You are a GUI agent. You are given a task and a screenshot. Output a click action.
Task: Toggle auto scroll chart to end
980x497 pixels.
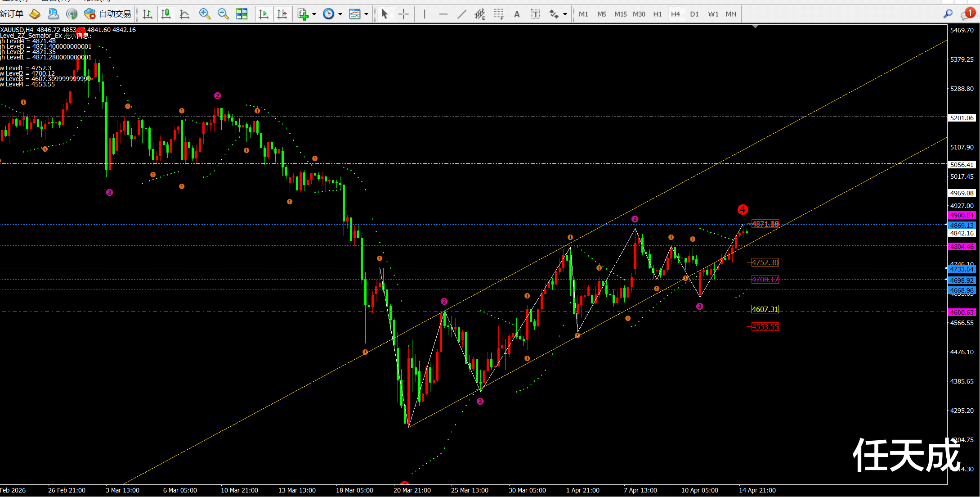(x=264, y=14)
